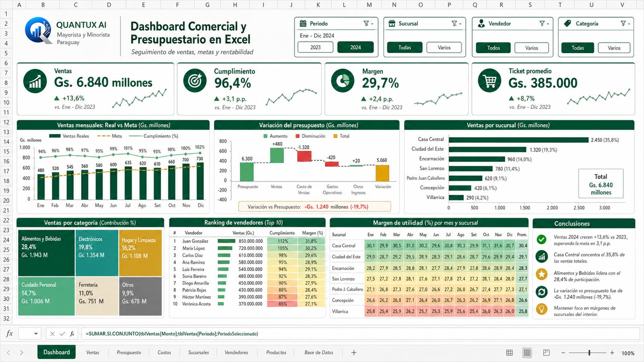The width and height of the screenshot is (644, 362).
Task: Open the Sucursales sheet tab
Action: click(198, 352)
